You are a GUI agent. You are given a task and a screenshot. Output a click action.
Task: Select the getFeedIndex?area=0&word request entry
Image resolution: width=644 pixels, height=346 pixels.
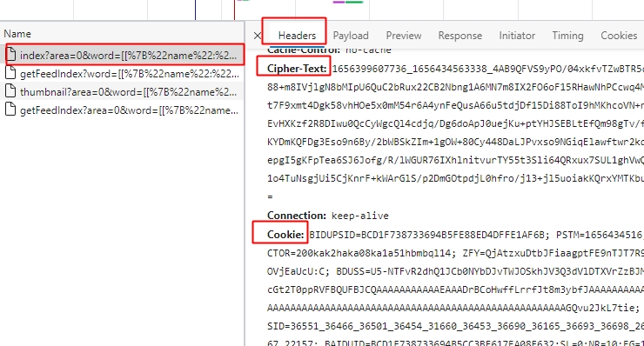click(123, 110)
